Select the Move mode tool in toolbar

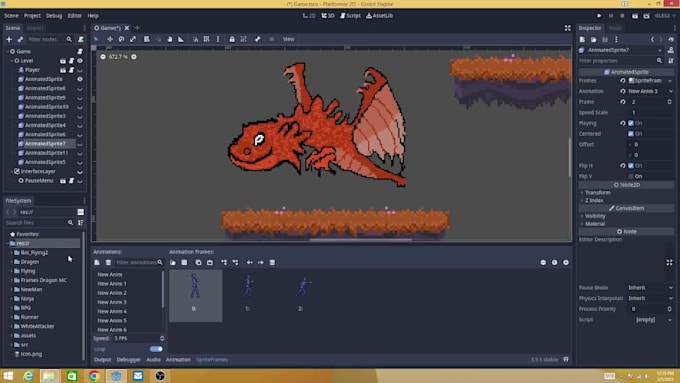(110, 39)
